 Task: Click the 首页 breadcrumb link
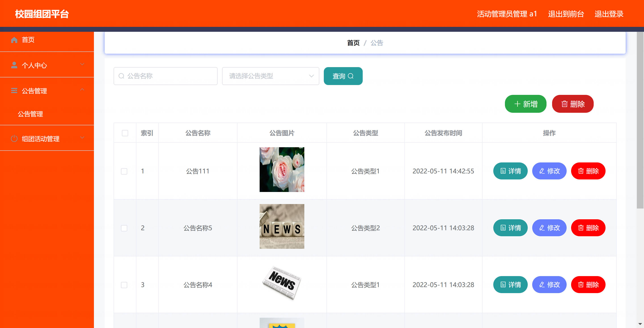tap(353, 43)
